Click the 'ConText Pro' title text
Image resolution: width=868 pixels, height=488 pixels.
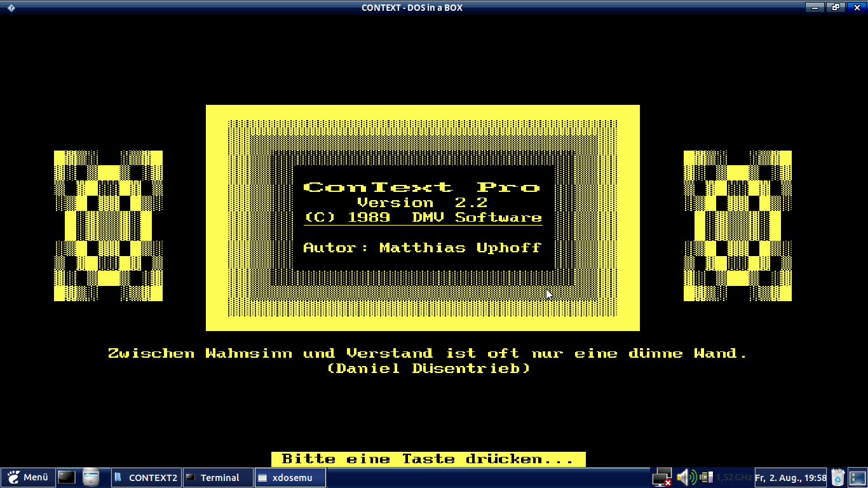click(x=423, y=187)
